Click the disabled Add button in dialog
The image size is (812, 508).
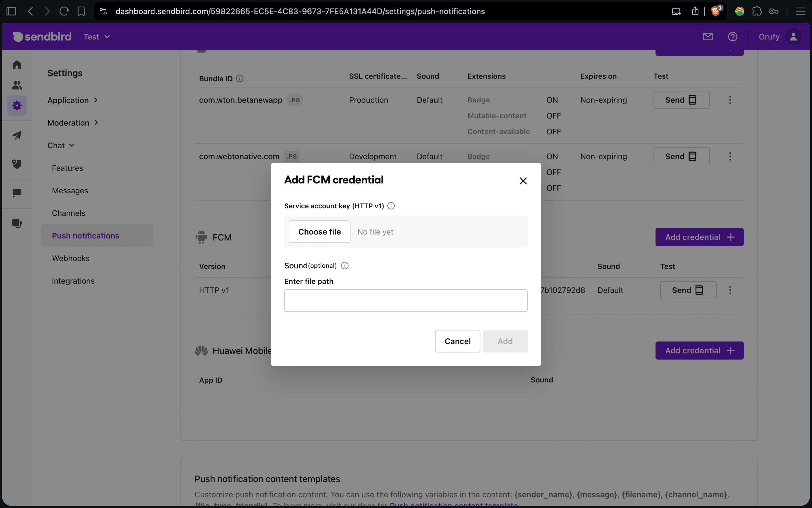[505, 341]
